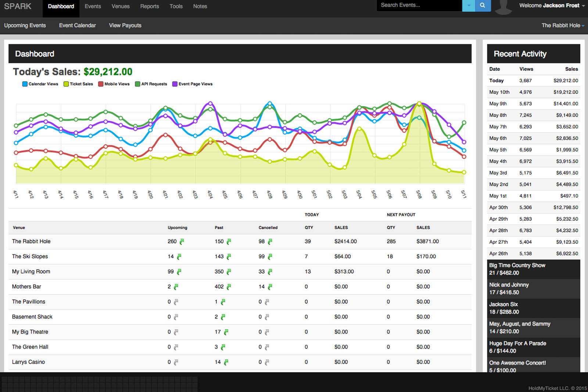Click gray arrow beside Pavillions upcoming 0

pos(176,302)
